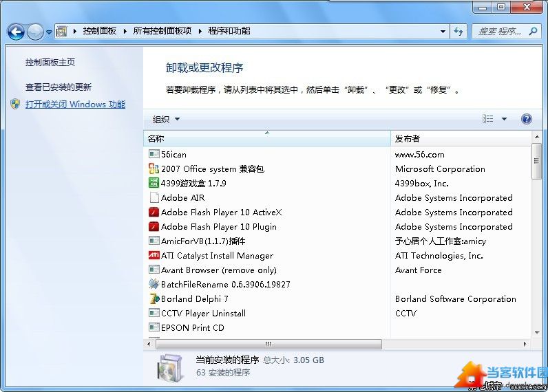The width and height of the screenshot is (548, 392).
Task: Open the recent pages dropdown beside Forward
Action: (x=49, y=32)
